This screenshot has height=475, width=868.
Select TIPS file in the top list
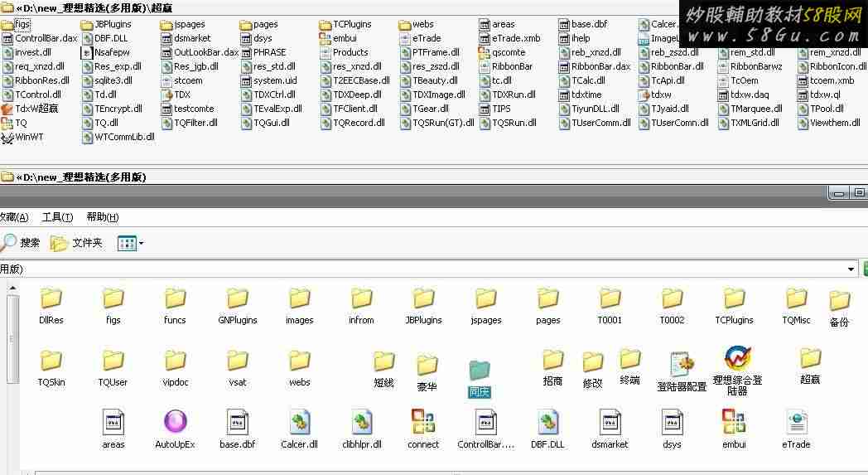(495, 109)
